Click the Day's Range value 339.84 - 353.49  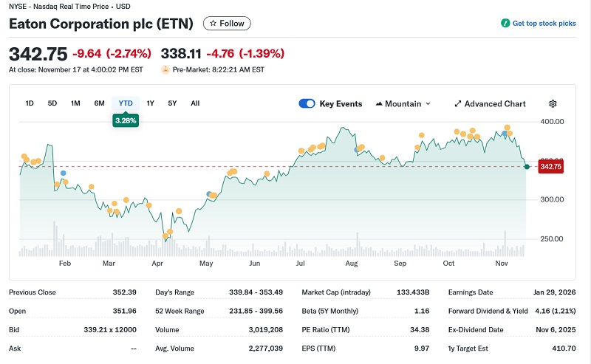(256, 292)
